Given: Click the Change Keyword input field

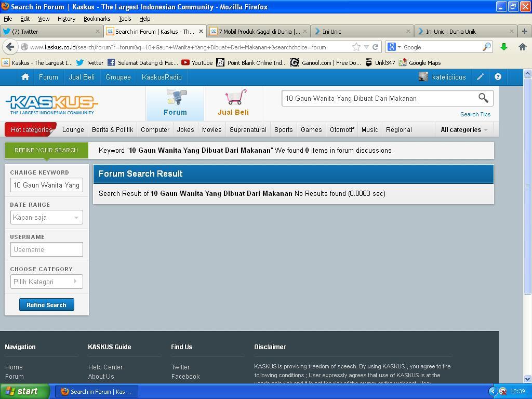Looking at the screenshot, I should (46, 185).
